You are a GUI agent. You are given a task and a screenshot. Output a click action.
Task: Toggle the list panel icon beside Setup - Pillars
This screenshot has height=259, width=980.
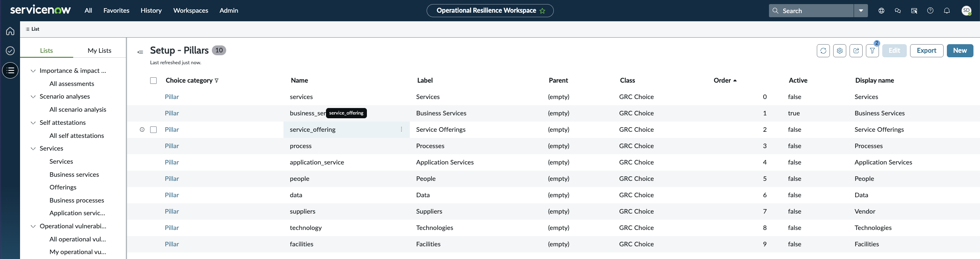(140, 52)
